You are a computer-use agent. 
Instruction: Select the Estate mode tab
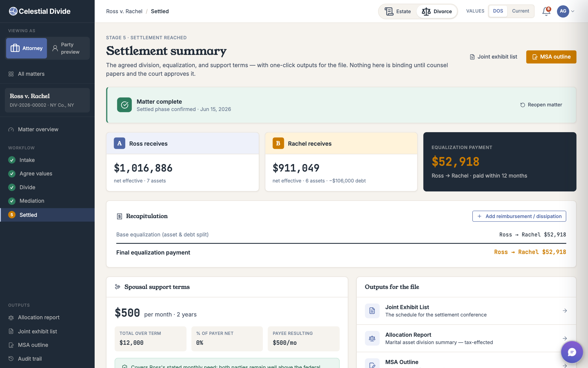pos(398,11)
